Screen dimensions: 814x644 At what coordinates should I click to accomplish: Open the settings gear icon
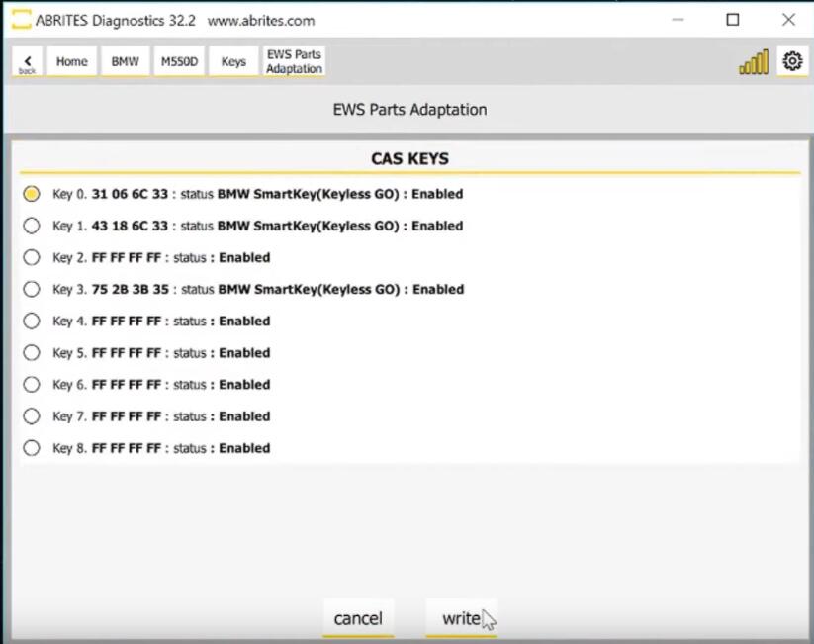(792, 61)
